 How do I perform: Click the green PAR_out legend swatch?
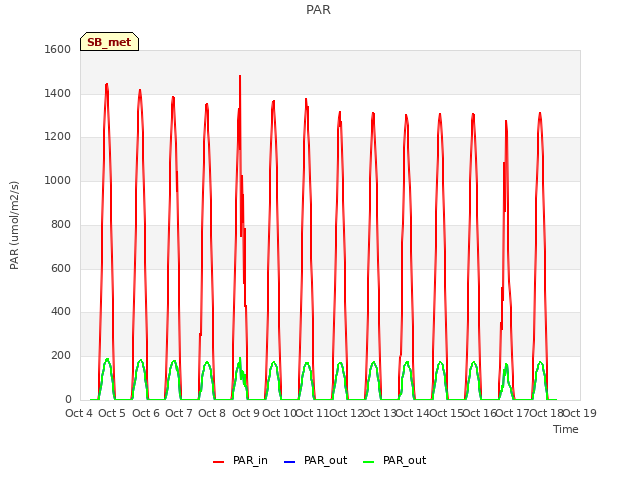click(x=369, y=462)
